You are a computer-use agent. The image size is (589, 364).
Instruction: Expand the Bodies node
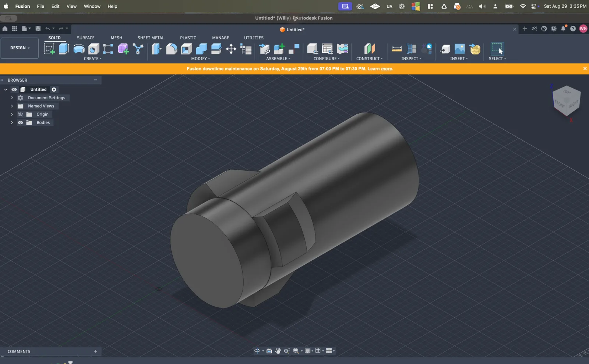(x=12, y=123)
